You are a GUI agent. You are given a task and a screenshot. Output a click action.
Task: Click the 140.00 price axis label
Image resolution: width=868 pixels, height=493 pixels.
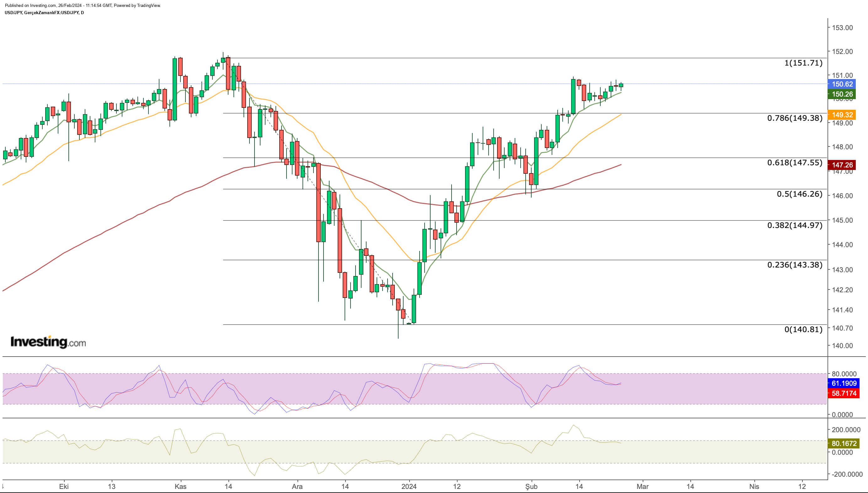click(x=842, y=346)
